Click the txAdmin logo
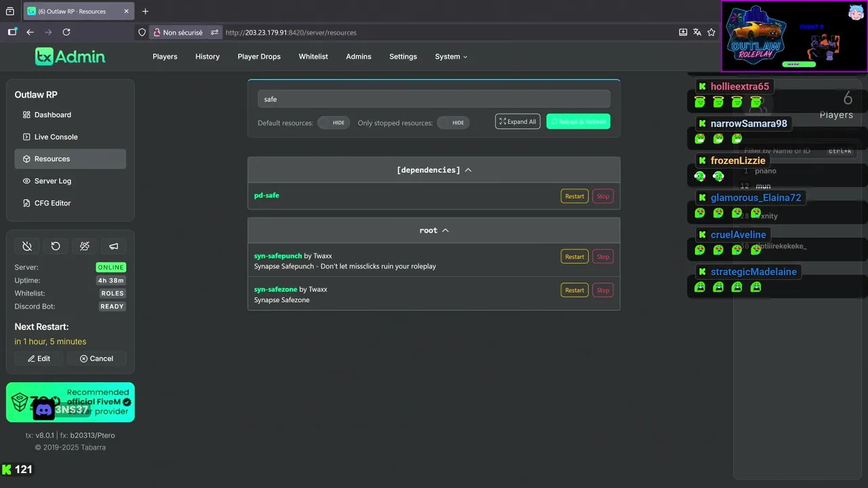868x488 pixels. coord(71,56)
